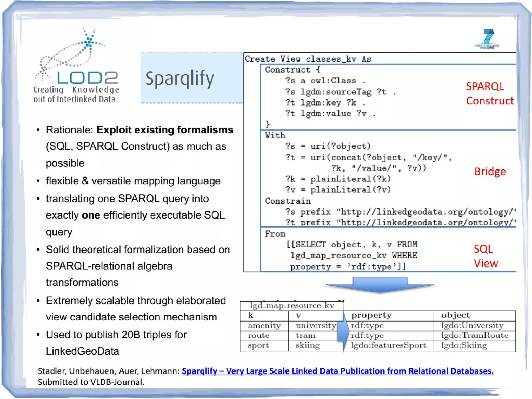Click the object column header

coord(455,315)
